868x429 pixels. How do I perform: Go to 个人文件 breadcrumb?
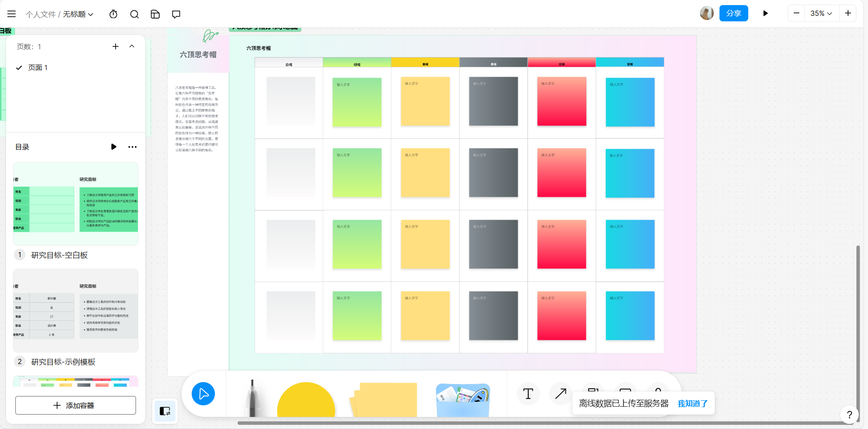[40, 14]
